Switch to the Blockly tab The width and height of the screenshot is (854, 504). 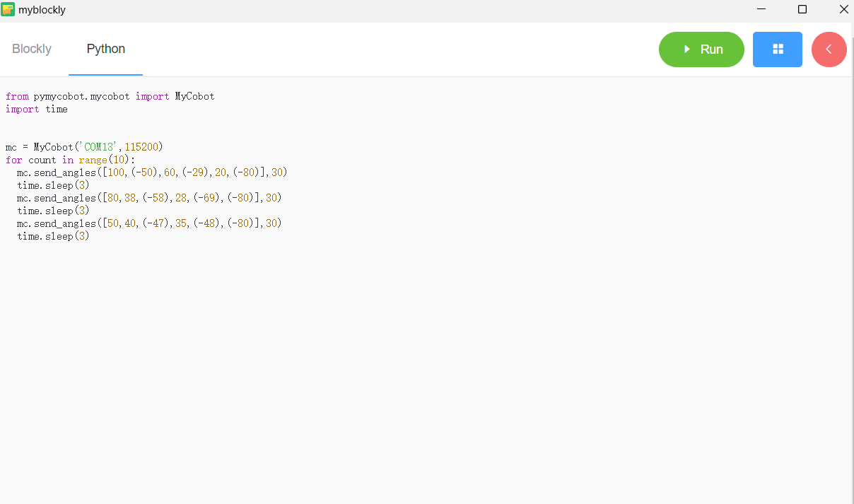(31, 49)
